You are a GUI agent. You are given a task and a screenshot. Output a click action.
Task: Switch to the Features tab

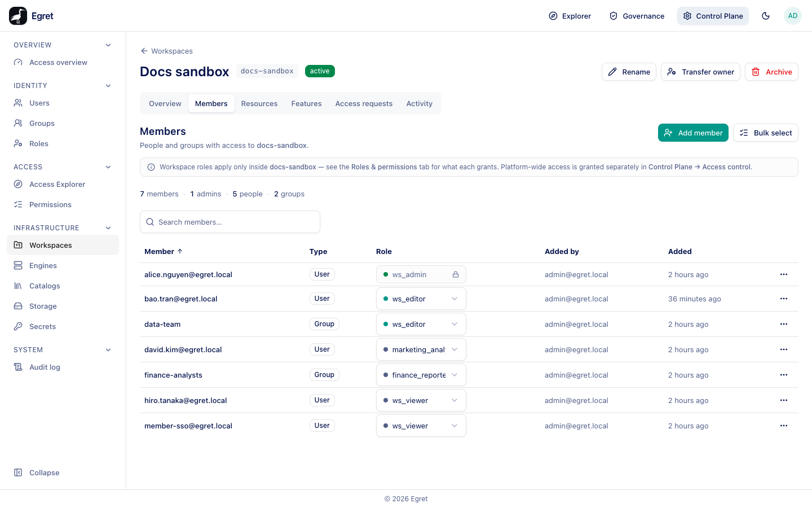click(x=307, y=103)
